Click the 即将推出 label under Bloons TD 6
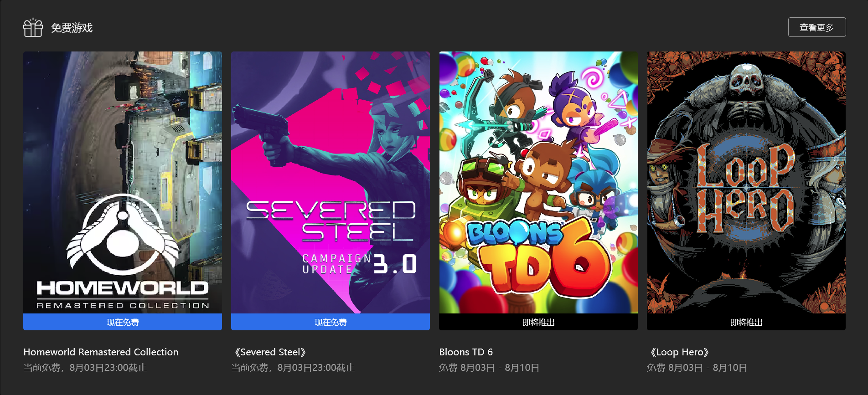Image resolution: width=868 pixels, height=395 pixels. (x=538, y=322)
